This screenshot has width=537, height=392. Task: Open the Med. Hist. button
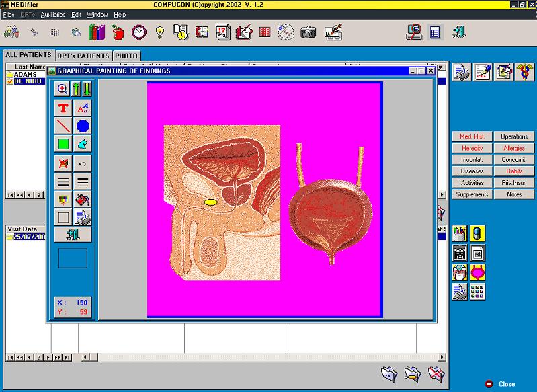472,136
